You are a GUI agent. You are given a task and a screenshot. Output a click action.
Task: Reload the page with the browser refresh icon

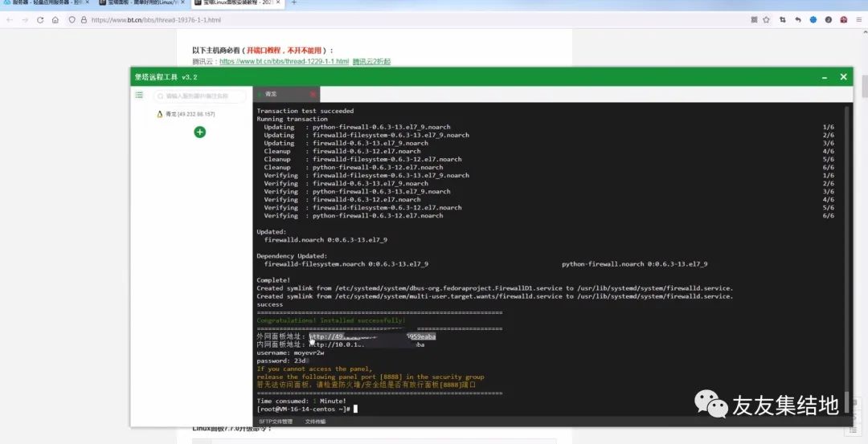click(x=40, y=20)
